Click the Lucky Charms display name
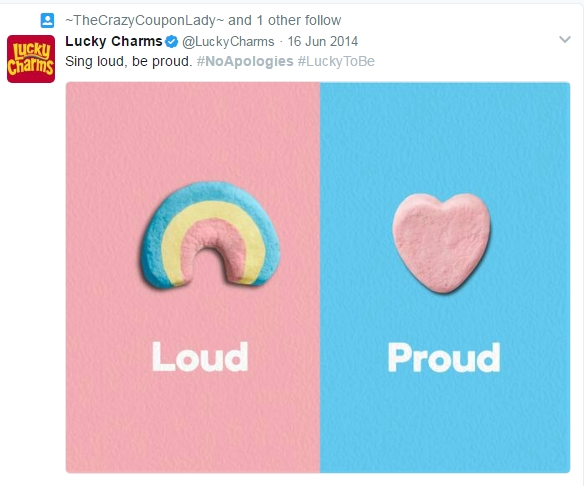This screenshot has width=584, height=486. pyautogui.click(x=114, y=41)
